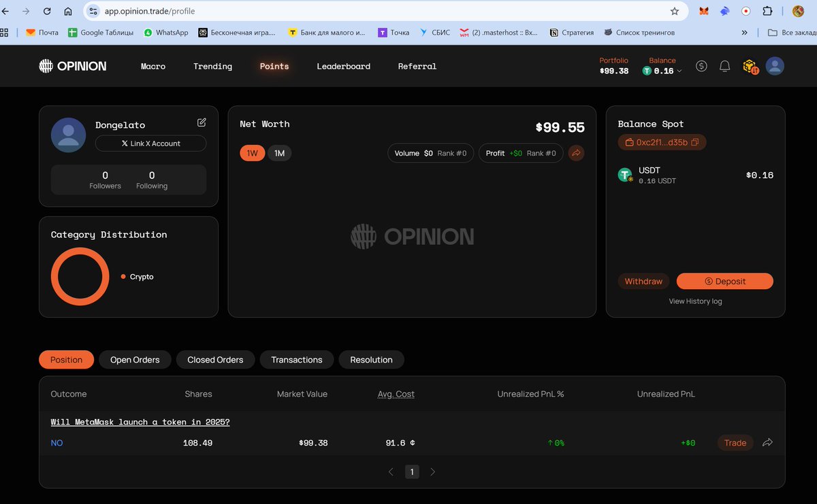The image size is (817, 504).
Task: Open View History log link
Action: pos(695,301)
